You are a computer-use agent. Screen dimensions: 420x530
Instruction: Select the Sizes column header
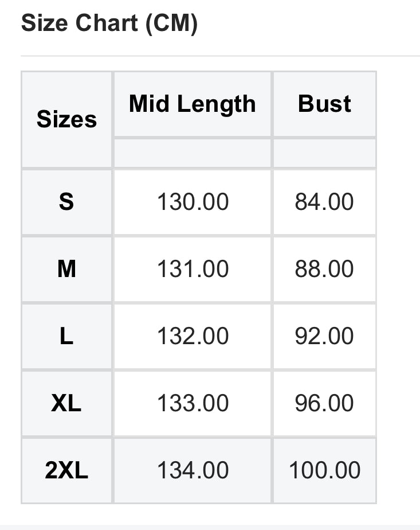point(66,119)
